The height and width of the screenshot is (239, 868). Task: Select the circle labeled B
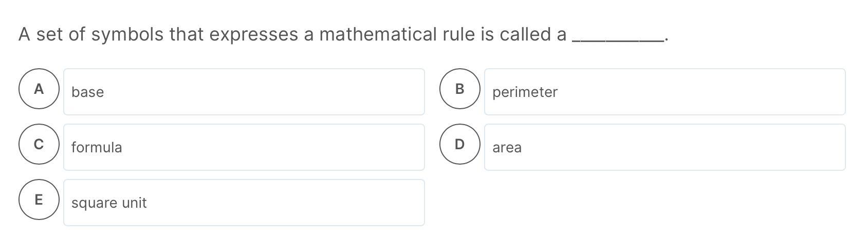point(460,89)
